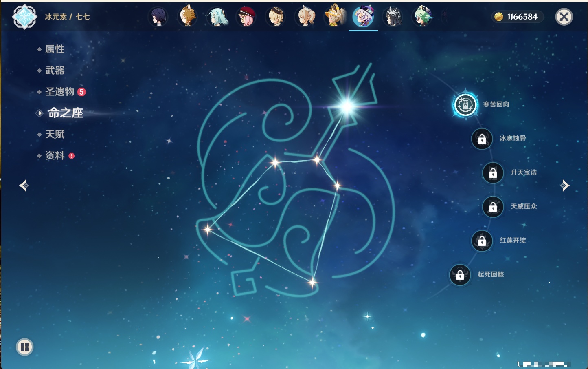Viewport: 588px width, 369px height.
Task: Open the unlocked 寒苦回向 constellation icon
Action: click(x=465, y=105)
